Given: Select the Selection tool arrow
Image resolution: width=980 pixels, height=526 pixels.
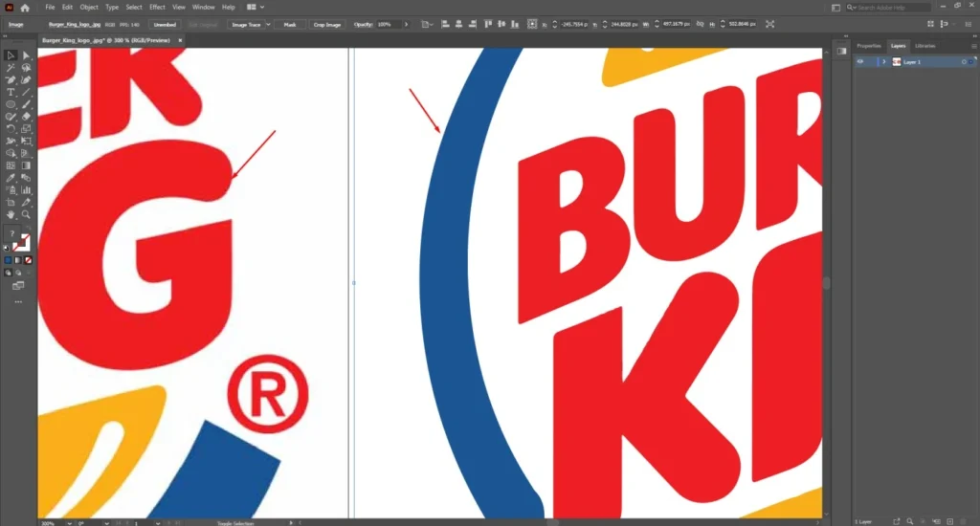Looking at the screenshot, I should click(x=11, y=55).
